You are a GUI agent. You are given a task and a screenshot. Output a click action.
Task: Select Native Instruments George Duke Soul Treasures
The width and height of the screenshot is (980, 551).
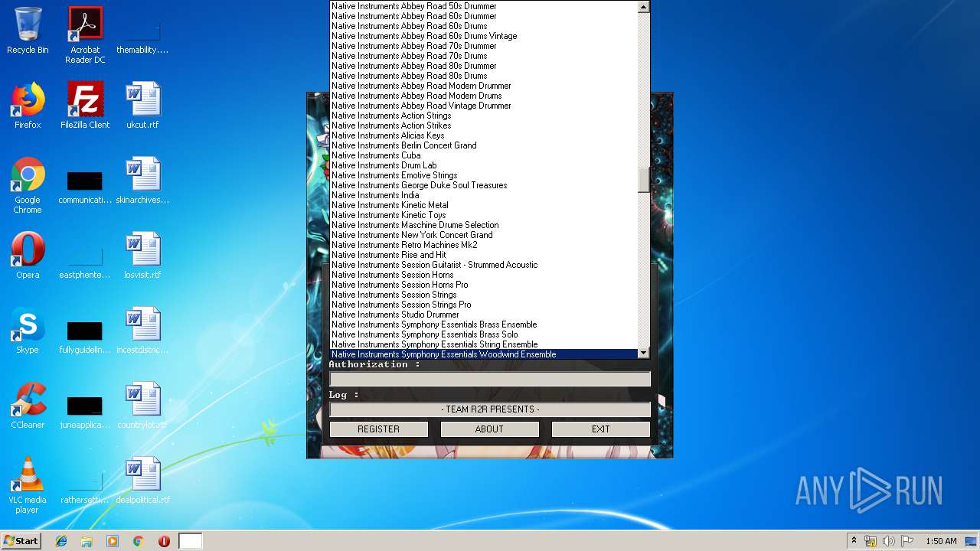[483, 185]
